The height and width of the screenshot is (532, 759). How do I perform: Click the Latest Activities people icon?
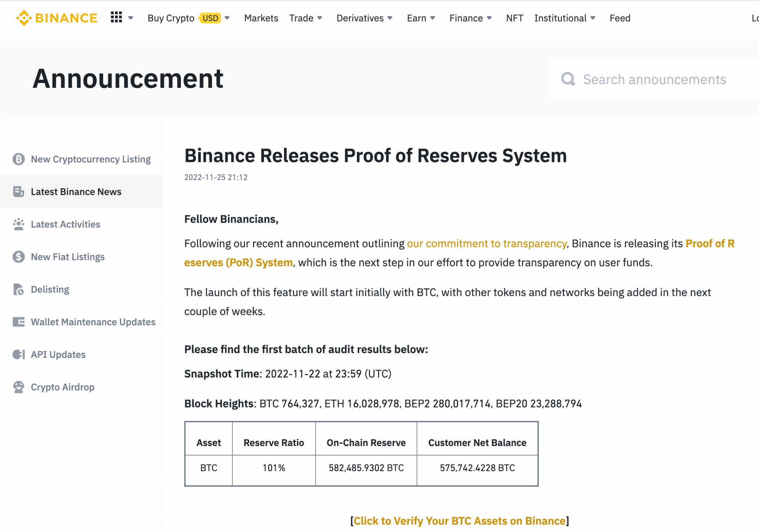pos(19,225)
